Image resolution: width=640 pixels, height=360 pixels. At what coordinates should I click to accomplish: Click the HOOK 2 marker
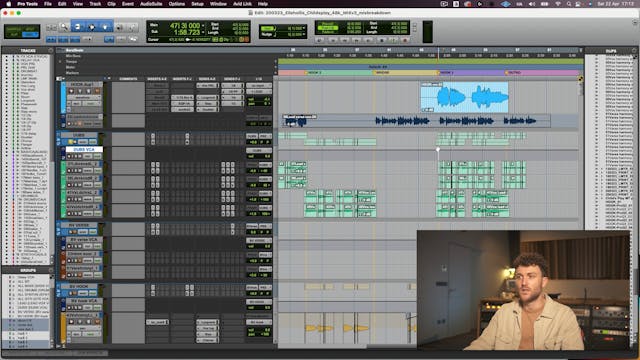click(x=314, y=73)
